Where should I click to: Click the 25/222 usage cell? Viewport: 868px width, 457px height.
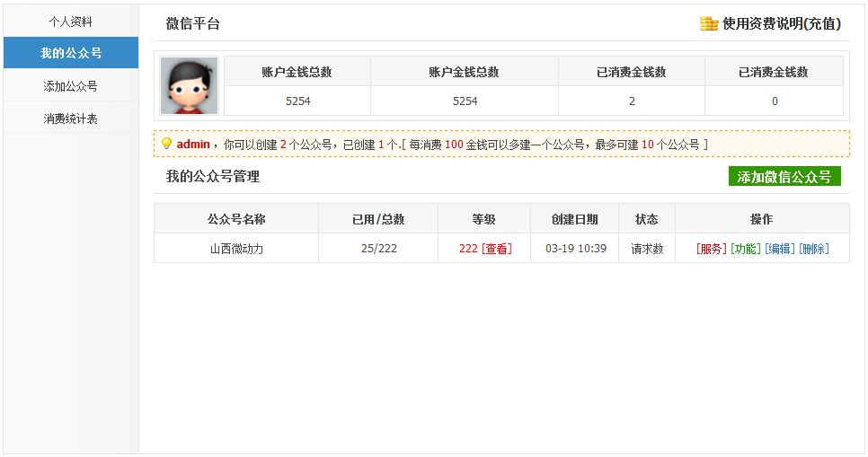point(378,249)
